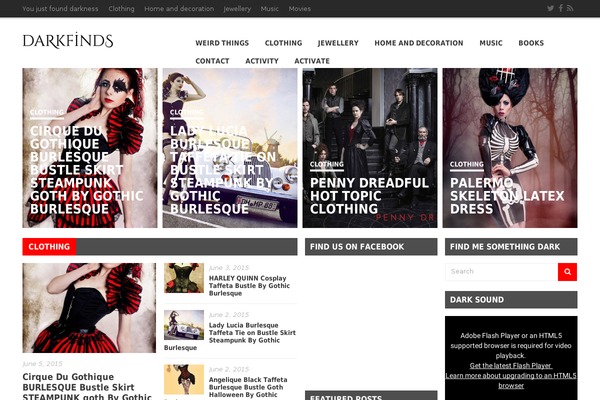Open the RSS feed icon
This screenshot has width=600, height=400.
(x=570, y=8)
